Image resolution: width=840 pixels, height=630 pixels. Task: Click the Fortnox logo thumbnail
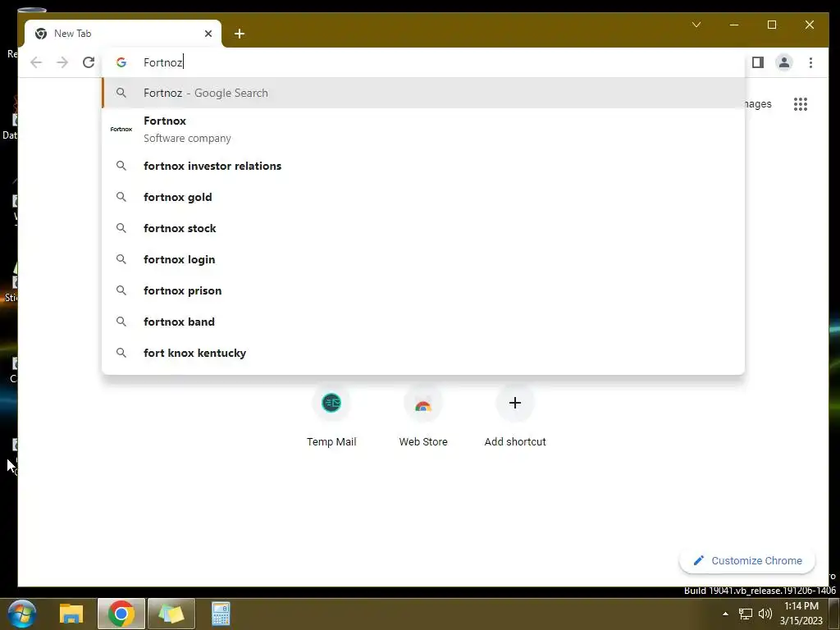pyautogui.click(x=121, y=129)
